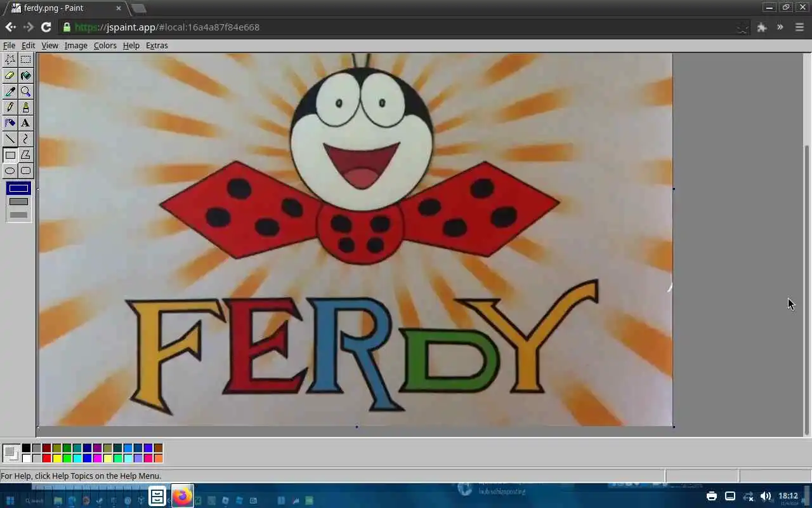Viewport: 812px width, 508px height.
Task: Pick the Ellipse shape tool
Action: click(x=10, y=171)
